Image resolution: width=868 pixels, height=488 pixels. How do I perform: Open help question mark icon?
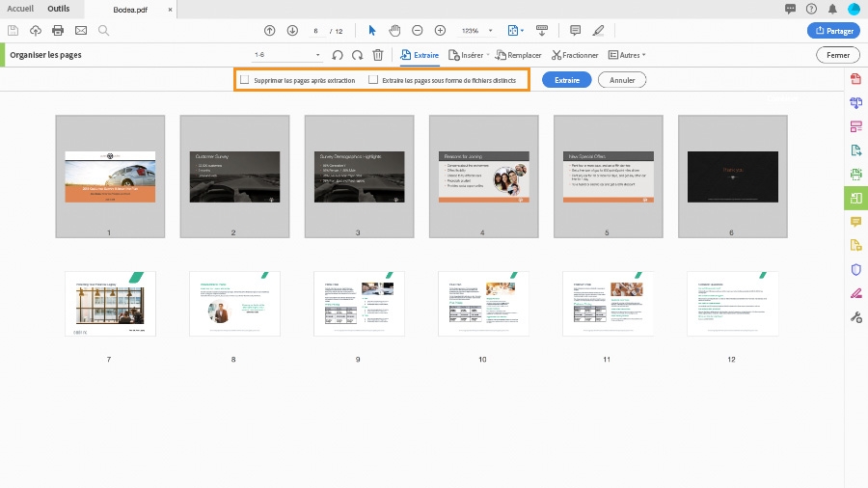click(811, 9)
